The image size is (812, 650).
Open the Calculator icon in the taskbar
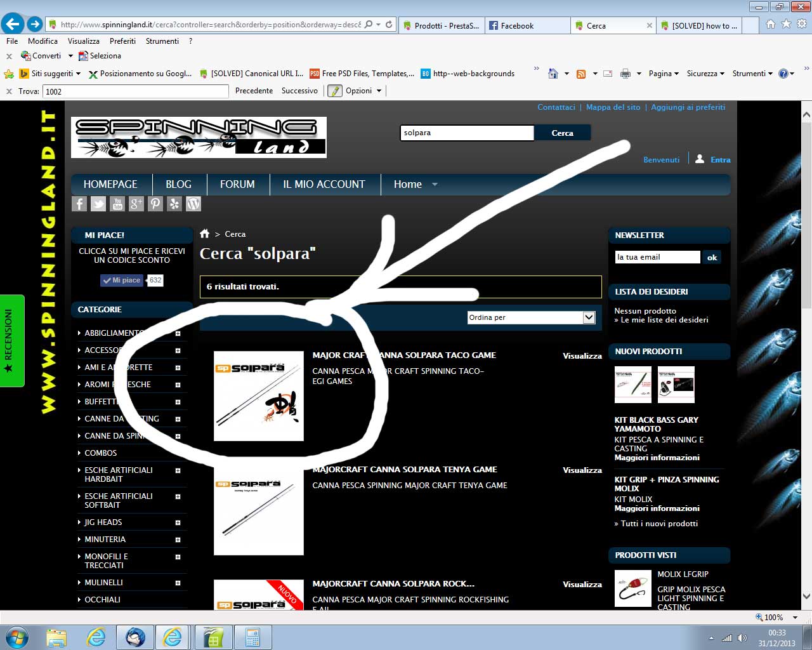(x=252, y=637)
